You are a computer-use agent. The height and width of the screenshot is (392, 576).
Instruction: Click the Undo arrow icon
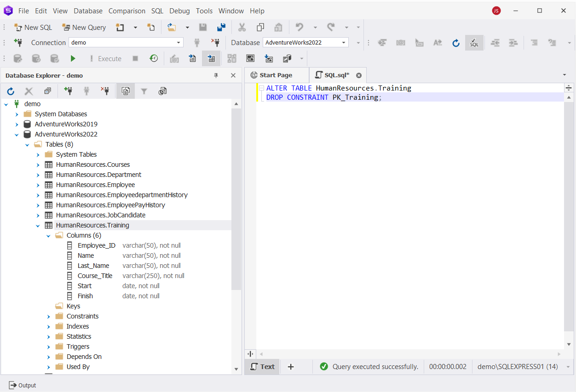pos(300,28)
